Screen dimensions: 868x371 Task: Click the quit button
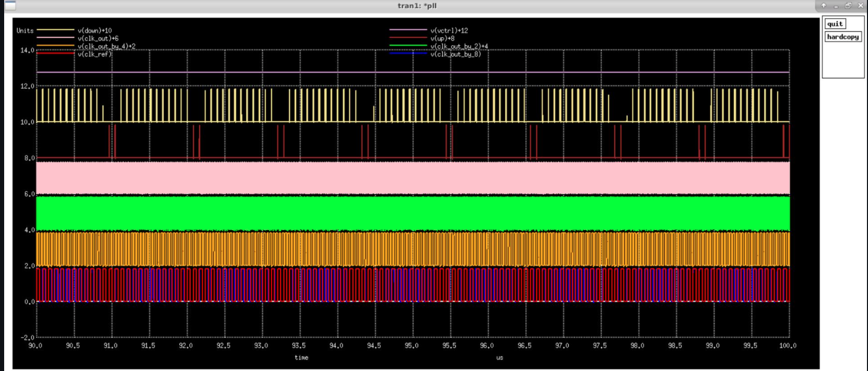pos(835,24)
